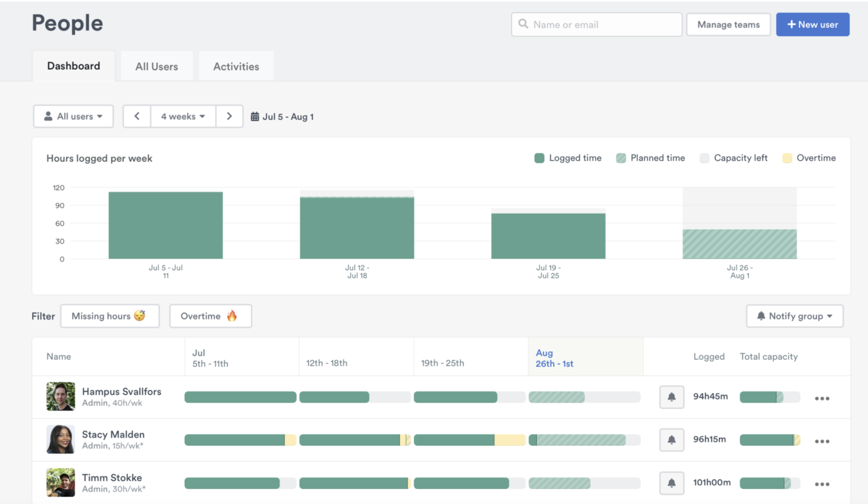Click the New user button
Screen dimensions: 868x504
pos(813,24)
